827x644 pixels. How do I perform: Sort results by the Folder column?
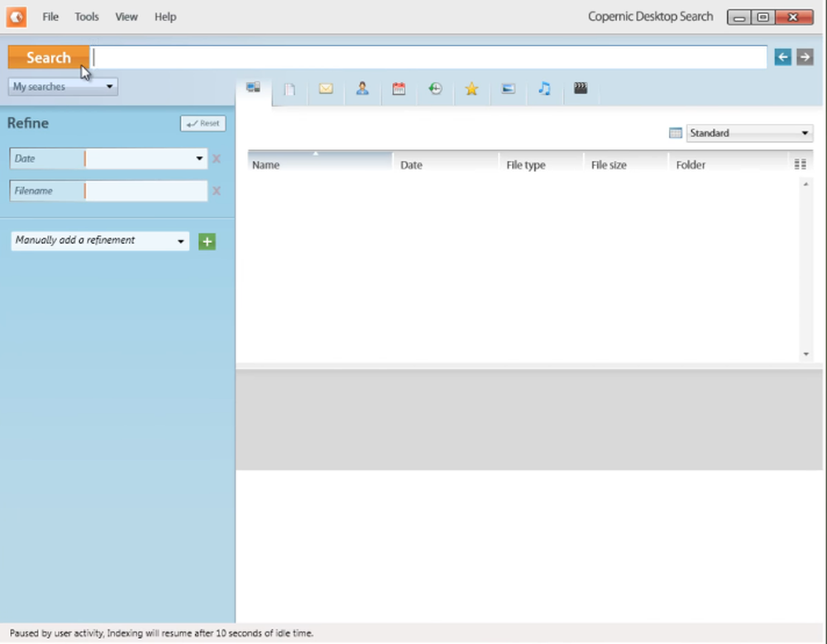(x=729, y=165)
